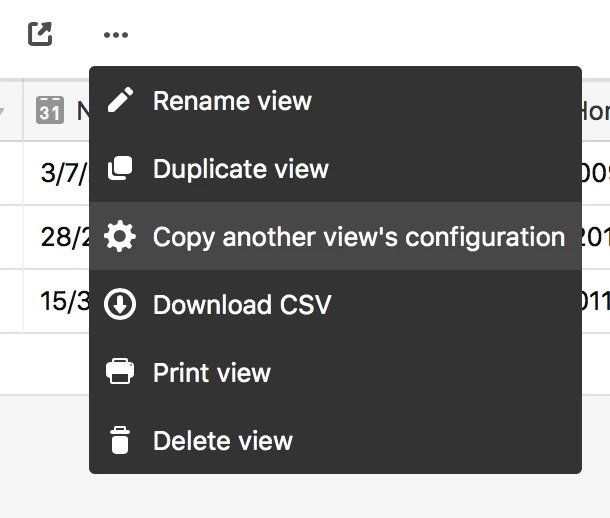The height and width of the screenshot is (518, 610).
Task: Click the gear icon for copy configuration
Action: pos(120,236)
